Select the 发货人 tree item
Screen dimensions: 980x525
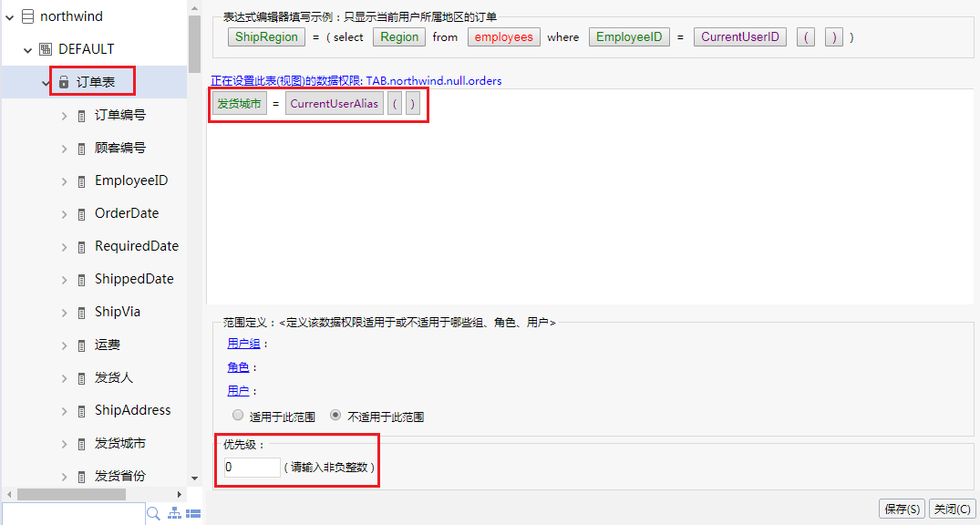coord(114,377)
